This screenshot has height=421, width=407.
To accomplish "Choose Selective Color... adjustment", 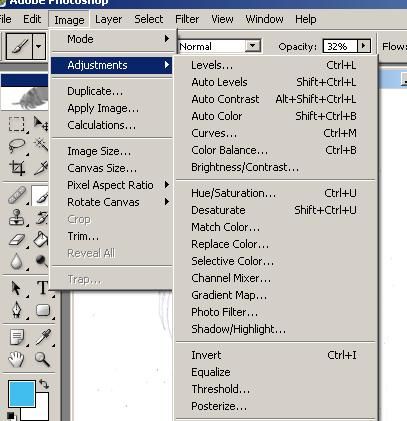I will click(275, 261).
